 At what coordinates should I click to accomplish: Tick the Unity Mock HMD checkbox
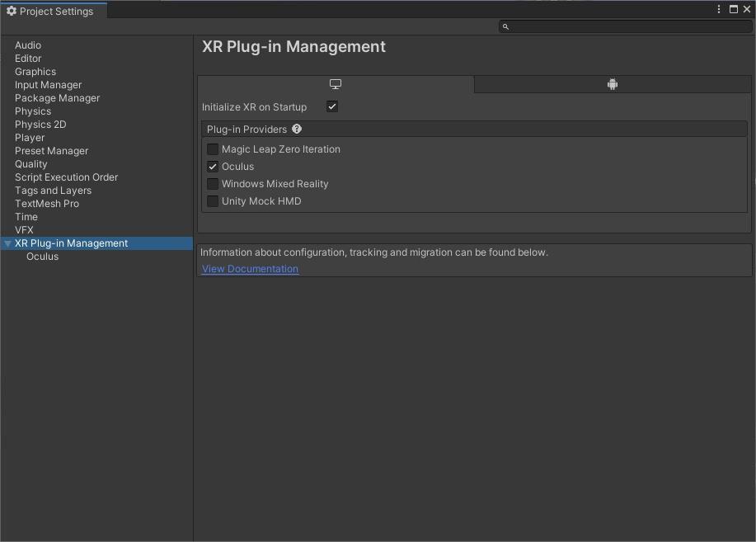(213, 201)
